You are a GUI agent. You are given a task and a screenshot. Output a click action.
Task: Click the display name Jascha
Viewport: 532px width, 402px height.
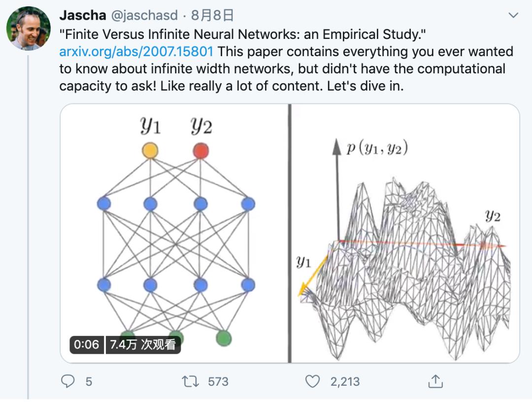82,15
